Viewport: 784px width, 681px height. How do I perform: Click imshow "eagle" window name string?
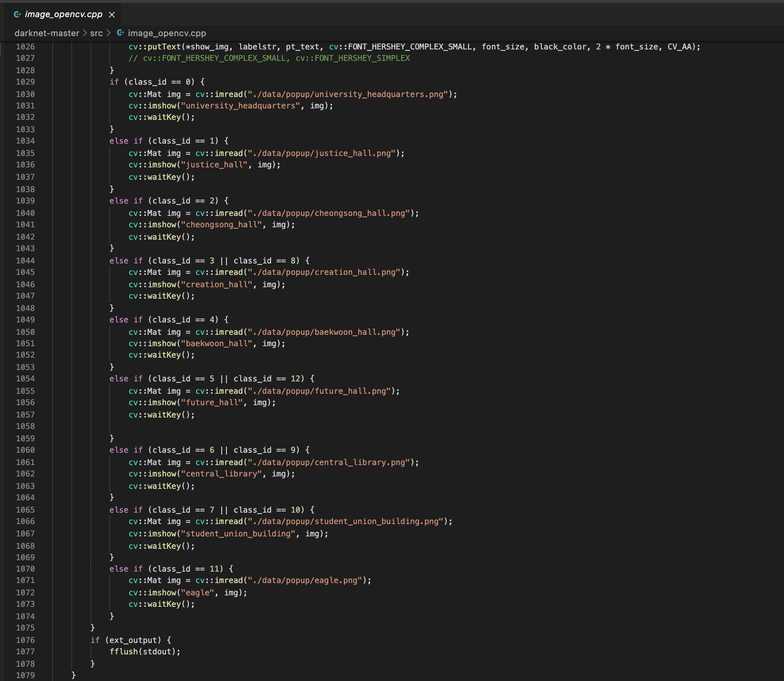pyautogui.click(x=198, y=593)
